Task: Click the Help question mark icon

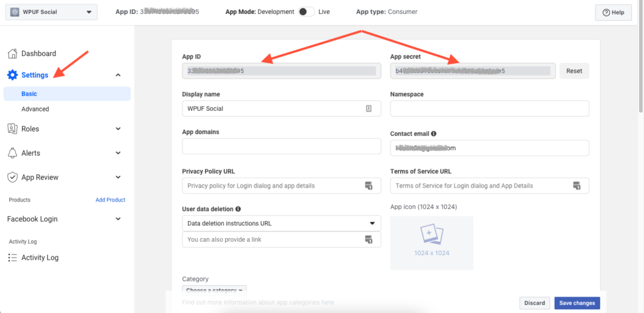Action: [606, 13]
